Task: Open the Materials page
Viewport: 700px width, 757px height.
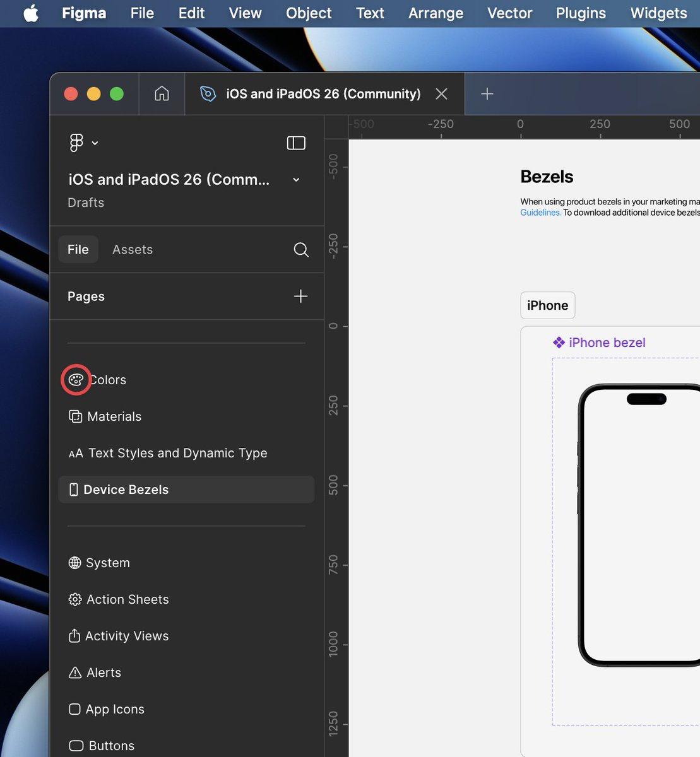Action: (x=186, y=416)
